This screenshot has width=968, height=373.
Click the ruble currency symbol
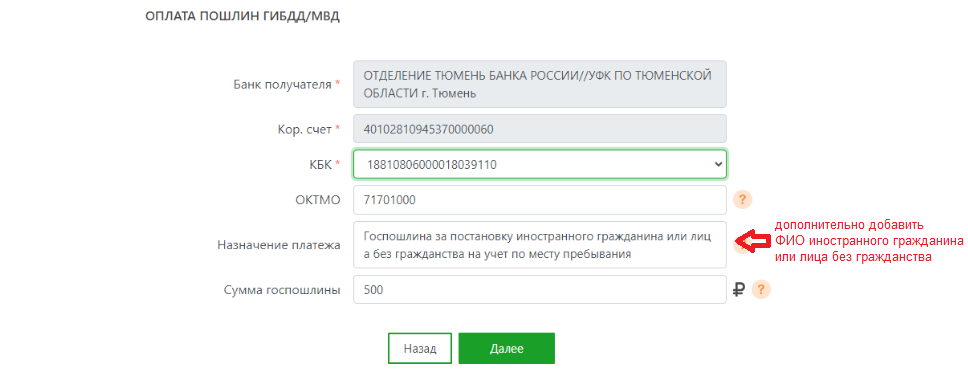[739, 289]
